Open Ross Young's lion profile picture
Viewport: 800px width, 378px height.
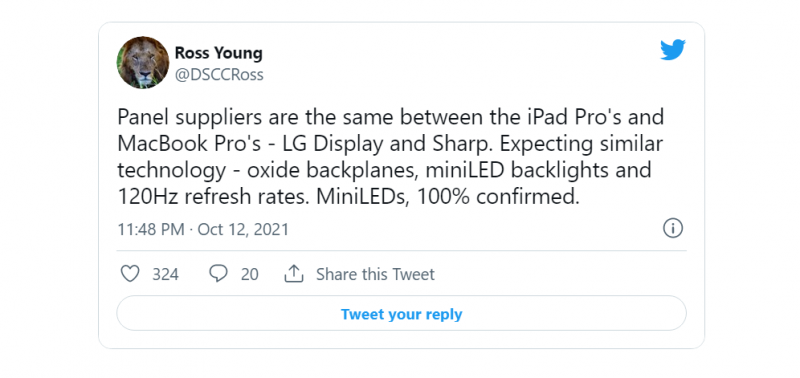tap(143, 63)
